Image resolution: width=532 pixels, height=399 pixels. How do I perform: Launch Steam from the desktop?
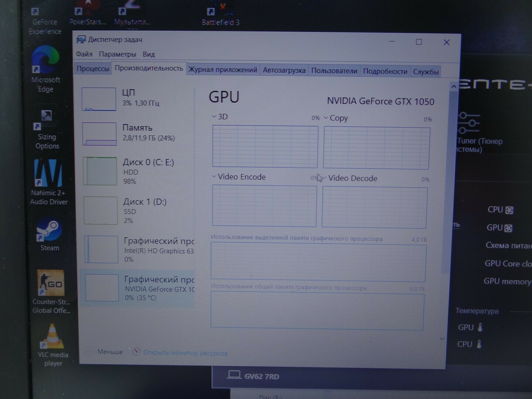click(50, 234)
